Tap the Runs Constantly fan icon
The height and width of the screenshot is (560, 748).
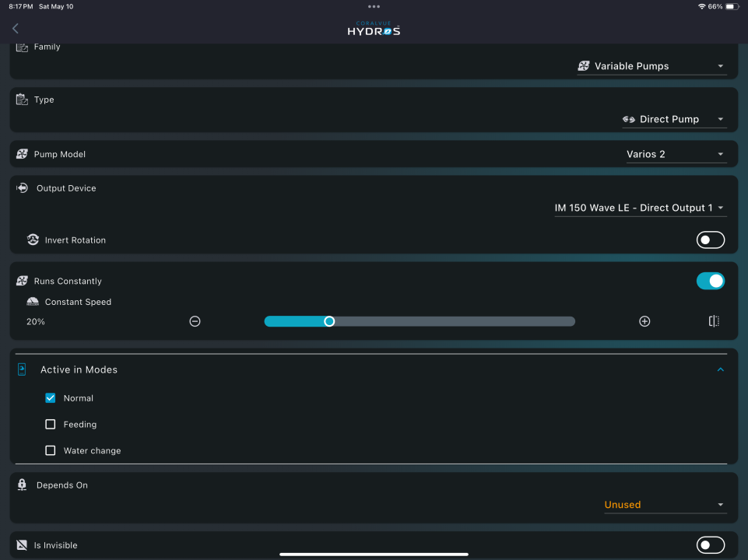(x=22, y=282)
